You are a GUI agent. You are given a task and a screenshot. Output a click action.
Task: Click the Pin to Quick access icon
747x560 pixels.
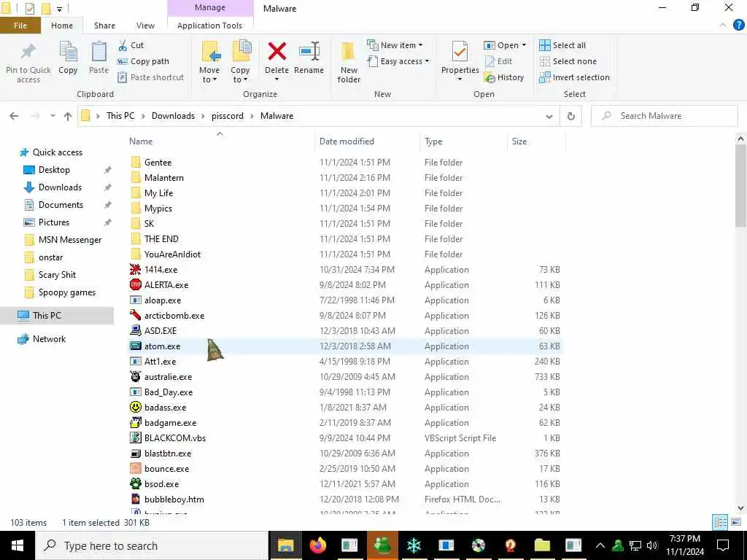(x=28, y=51)
